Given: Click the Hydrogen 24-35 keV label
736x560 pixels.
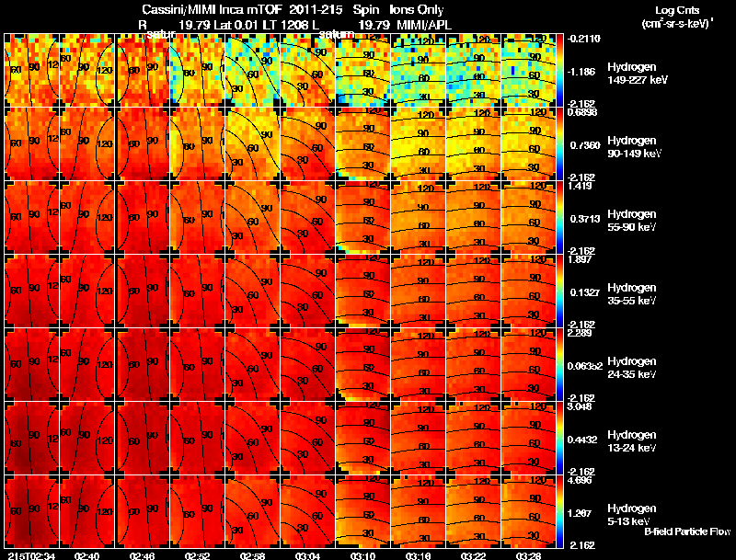Looking at the screenshot, I should [632, 367].
